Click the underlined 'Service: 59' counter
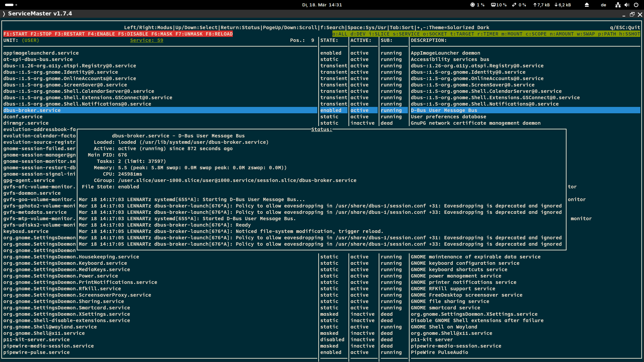 147,40
